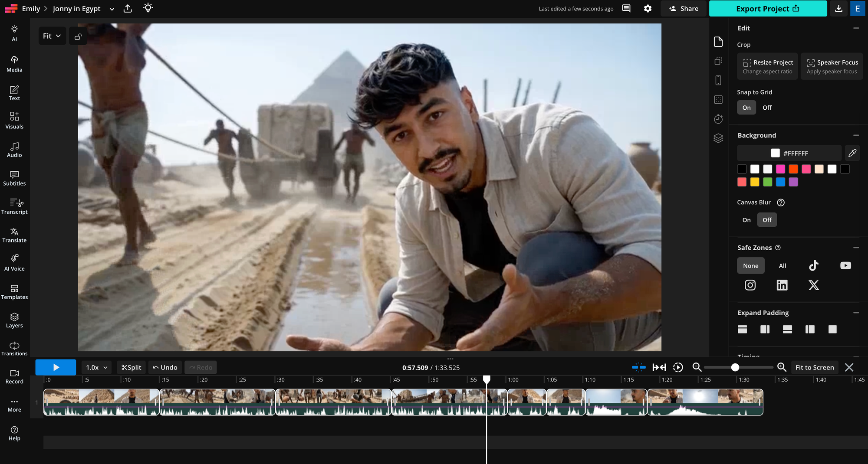Screen dimensions: 868x464
Task: Click the download icon in header
Action: pyautogui.click(x=839, y=9)
